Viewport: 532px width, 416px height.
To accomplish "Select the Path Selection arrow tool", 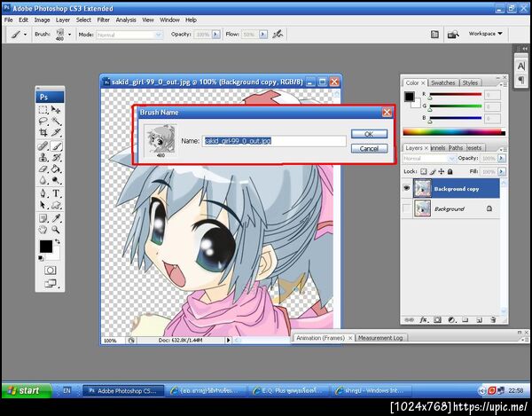I will [x=43, y=205].
